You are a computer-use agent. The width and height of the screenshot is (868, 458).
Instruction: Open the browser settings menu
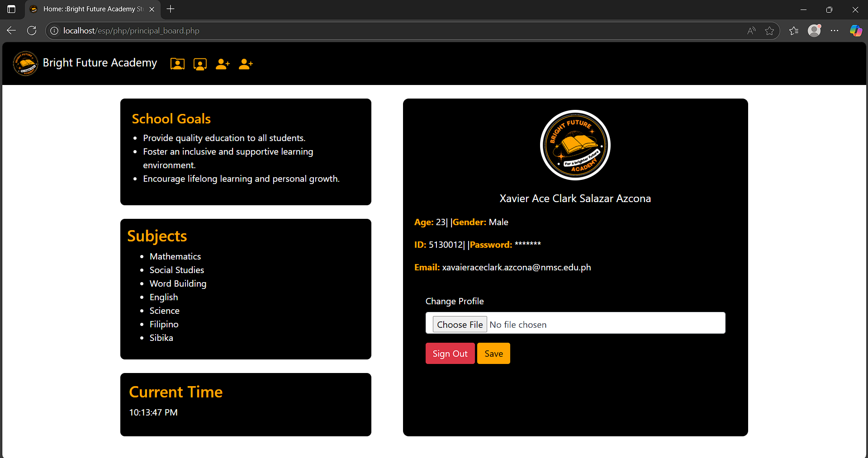[x=835, y=30]
